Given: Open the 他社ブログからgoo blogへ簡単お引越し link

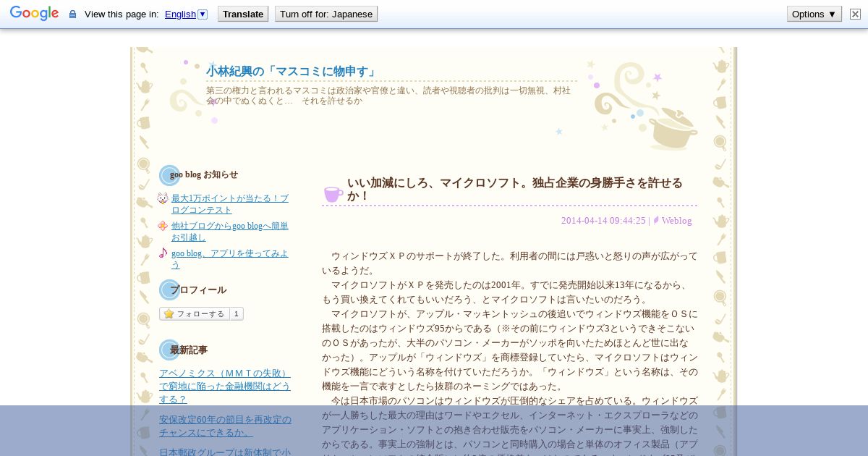Looking at the screenshot, I should click(x=230, y=231).
